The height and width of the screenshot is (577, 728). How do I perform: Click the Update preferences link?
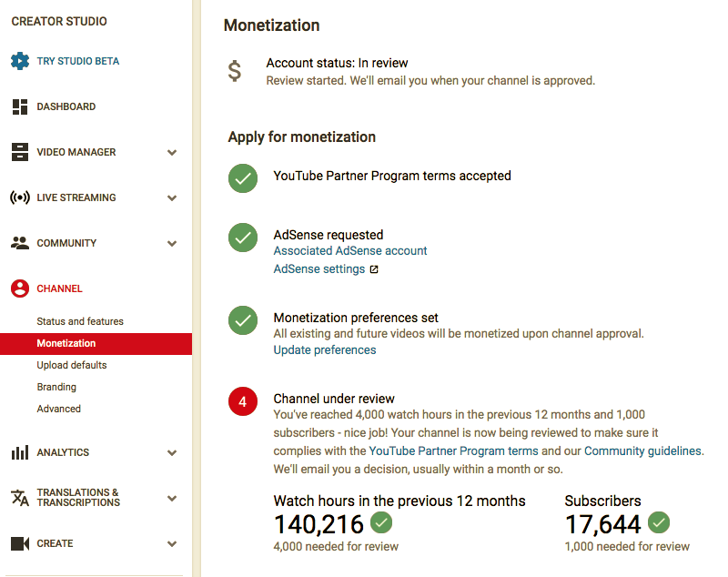coord(325,350)
